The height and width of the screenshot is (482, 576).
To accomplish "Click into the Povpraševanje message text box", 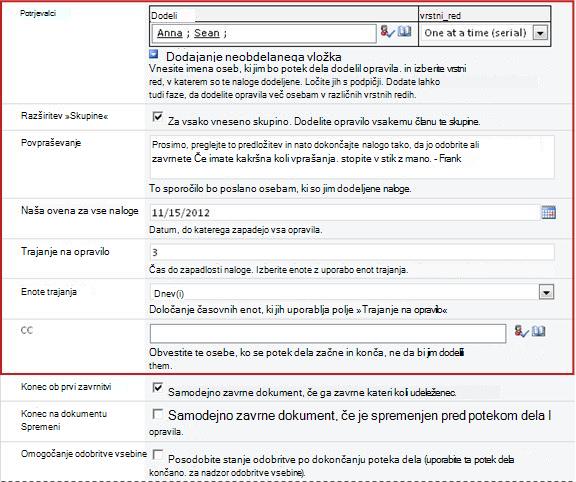I will tap(352, 157).
